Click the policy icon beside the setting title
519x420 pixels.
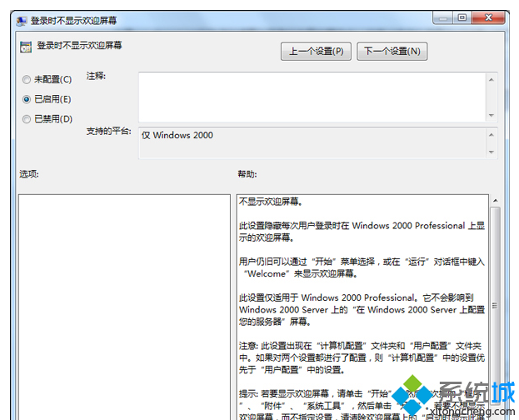click(x=26, y=47)
